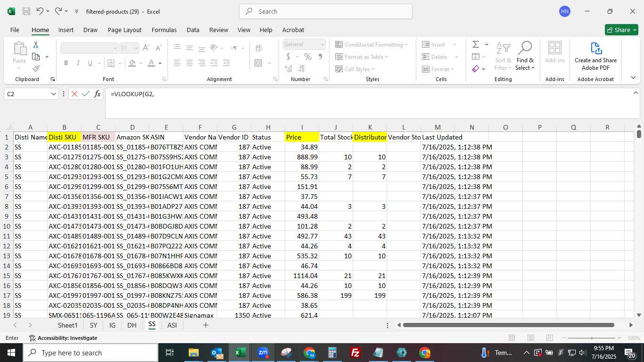
Task: Open Find & Select dropdown
Action: coord(525,56)
